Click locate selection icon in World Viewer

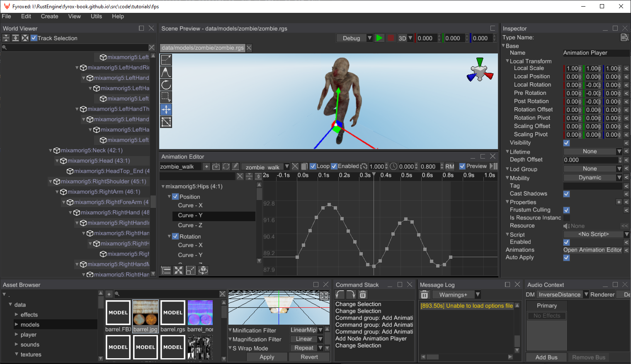pos(25,38)
